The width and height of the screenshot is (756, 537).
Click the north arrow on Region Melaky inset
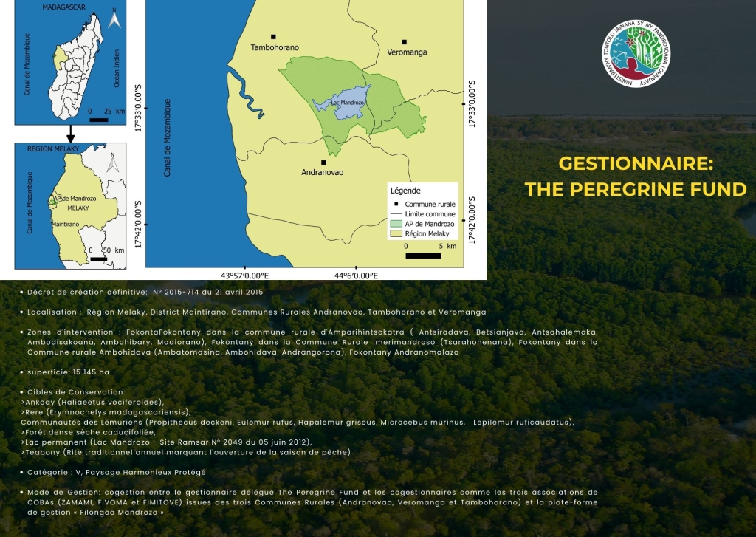[x=113, y=163]
